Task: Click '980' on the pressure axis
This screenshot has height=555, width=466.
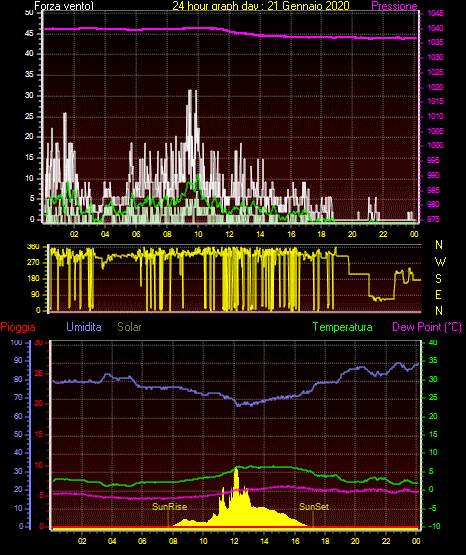Action: tap(433, 204)
